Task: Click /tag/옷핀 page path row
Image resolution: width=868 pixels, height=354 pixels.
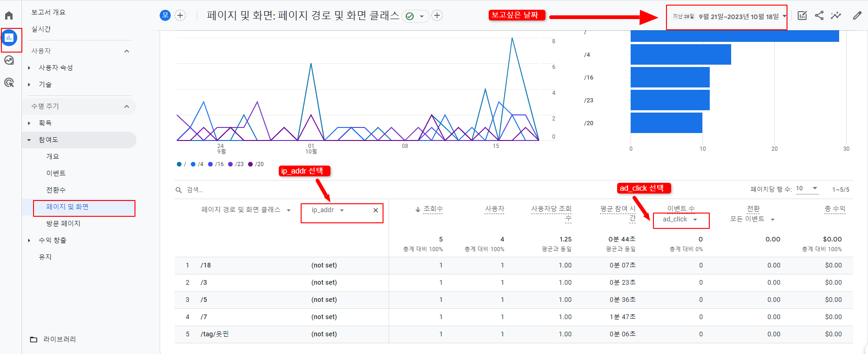Action: pyautogui.click(x=215, y=334)
